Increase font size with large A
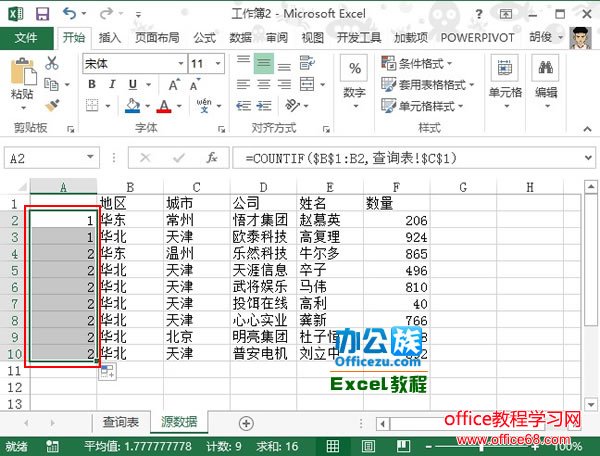Image resolution: width=600 pixels, height=456 pixels. pyautogui.click(x=174, y=85)
